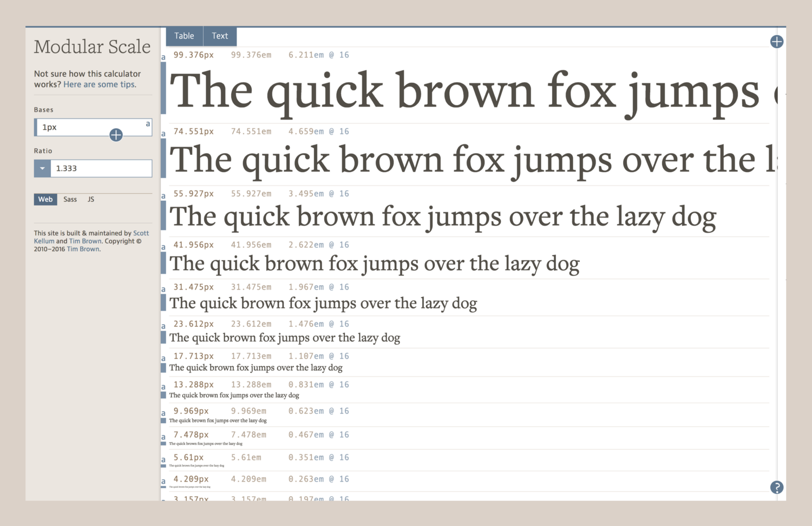The image size is (812, 526).
Task: Click the 99.376em value
Action: (x=251, y=55)
